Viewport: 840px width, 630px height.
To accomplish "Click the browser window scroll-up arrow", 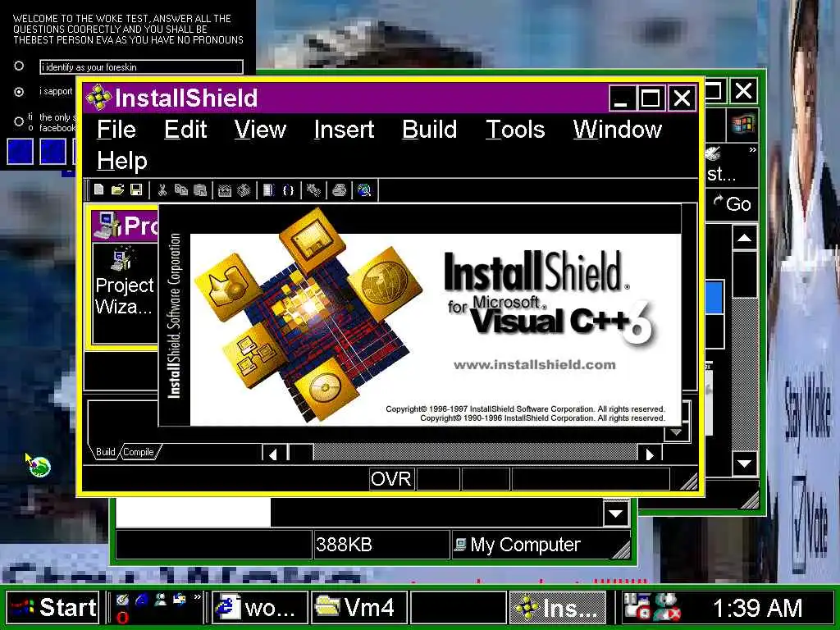I will (x=744, y=238).
